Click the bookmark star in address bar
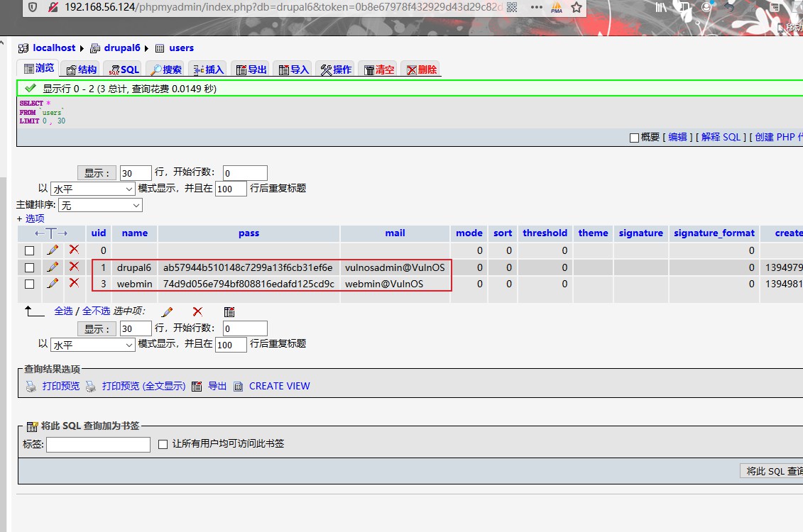Image resolution: width=803 pixels, height=532 pixels. pyautogui.click(x=577, y=7)
